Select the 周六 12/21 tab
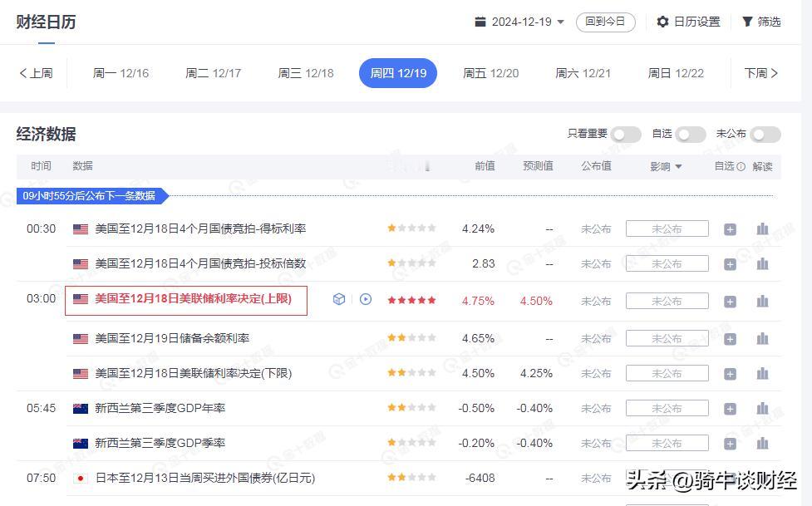This screenshot has height=506, width=812. (x=583, y=73)
